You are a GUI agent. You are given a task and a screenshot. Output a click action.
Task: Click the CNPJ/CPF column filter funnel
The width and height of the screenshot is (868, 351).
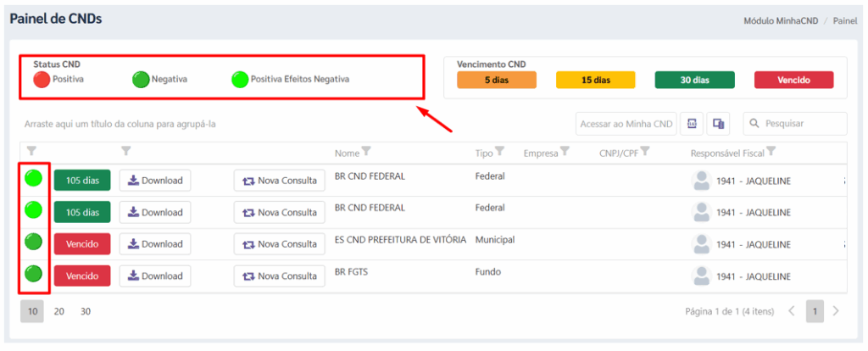[645, 152]
